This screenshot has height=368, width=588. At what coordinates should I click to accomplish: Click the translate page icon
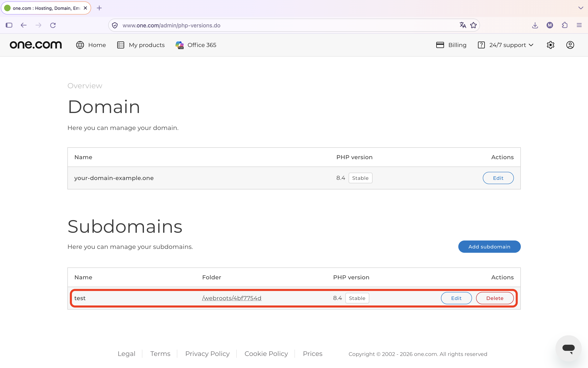click(x=463, y=25)
